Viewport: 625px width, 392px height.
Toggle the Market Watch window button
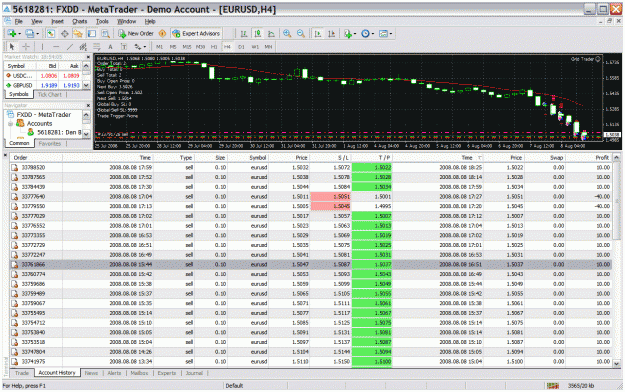click(51, 34)
